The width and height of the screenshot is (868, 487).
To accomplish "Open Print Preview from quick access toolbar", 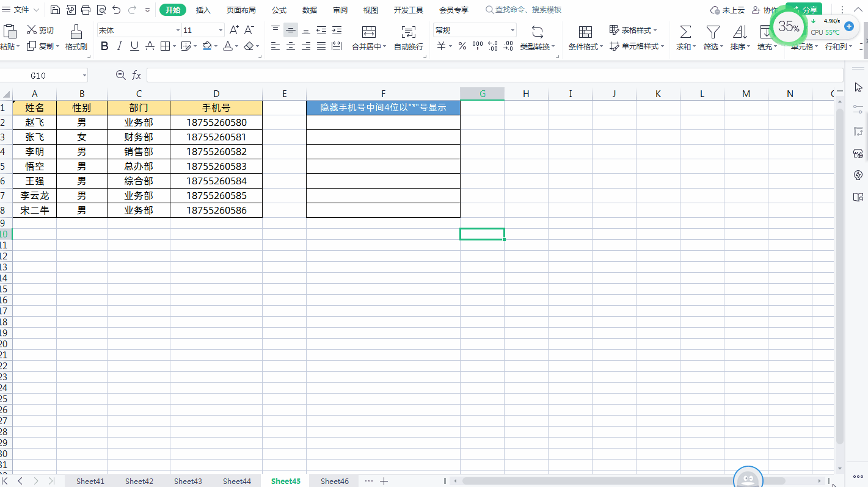I will click(101, 10).
